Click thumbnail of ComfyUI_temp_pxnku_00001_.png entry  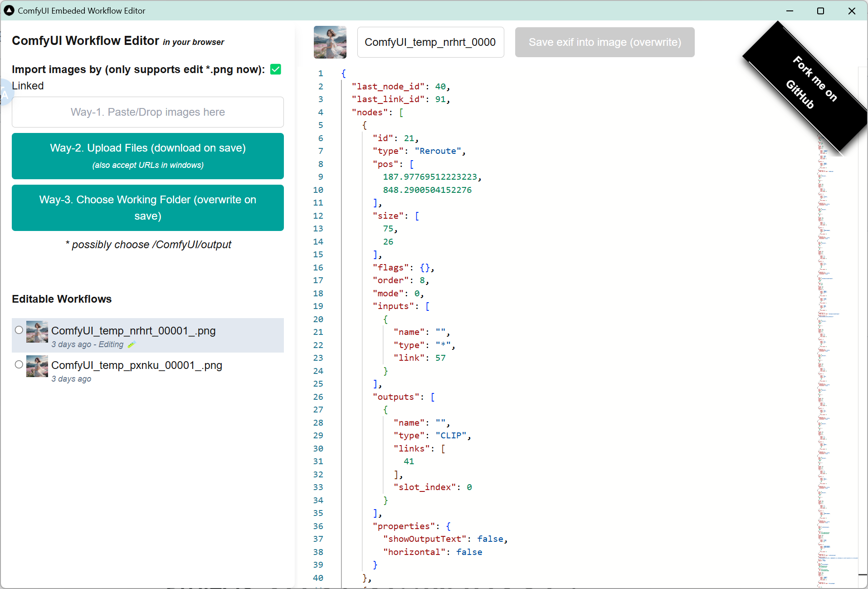coord(37,366)
